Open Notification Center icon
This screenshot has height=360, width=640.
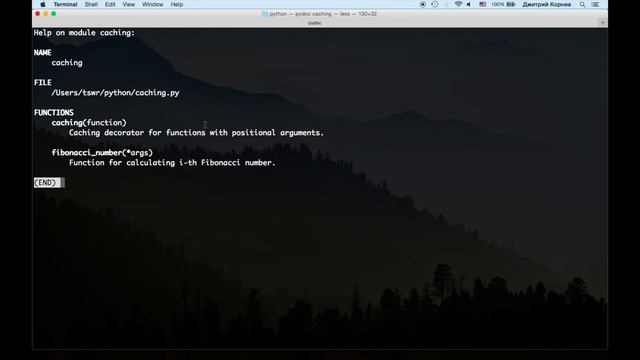point(595,4)
